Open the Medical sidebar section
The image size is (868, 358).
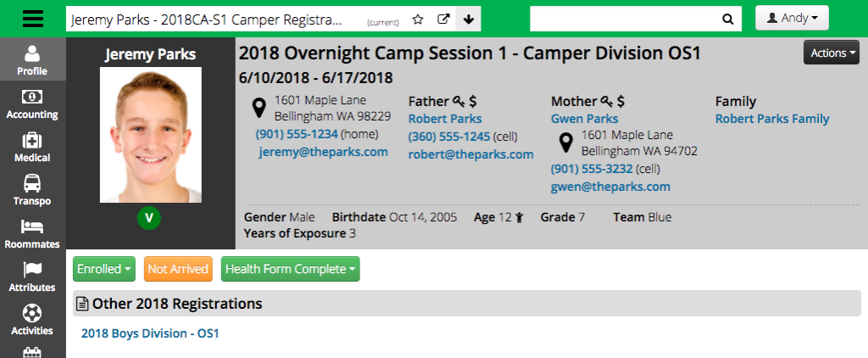tap(32, 148)
